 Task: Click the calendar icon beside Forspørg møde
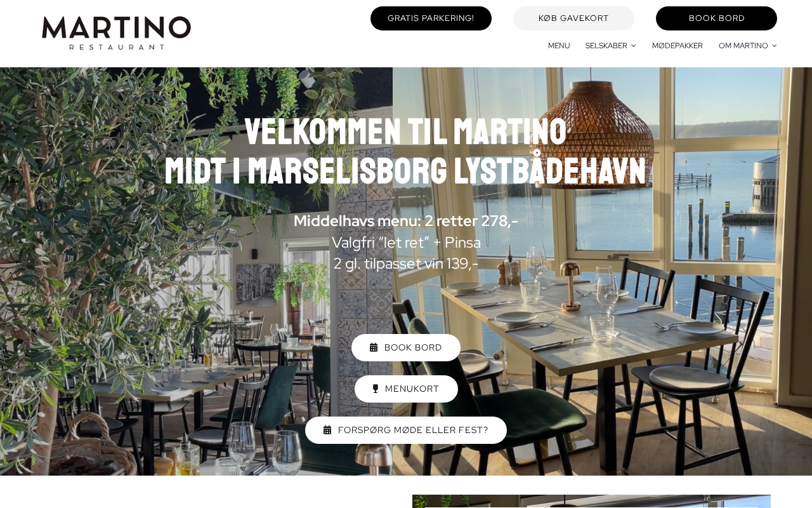pos(327,430)
